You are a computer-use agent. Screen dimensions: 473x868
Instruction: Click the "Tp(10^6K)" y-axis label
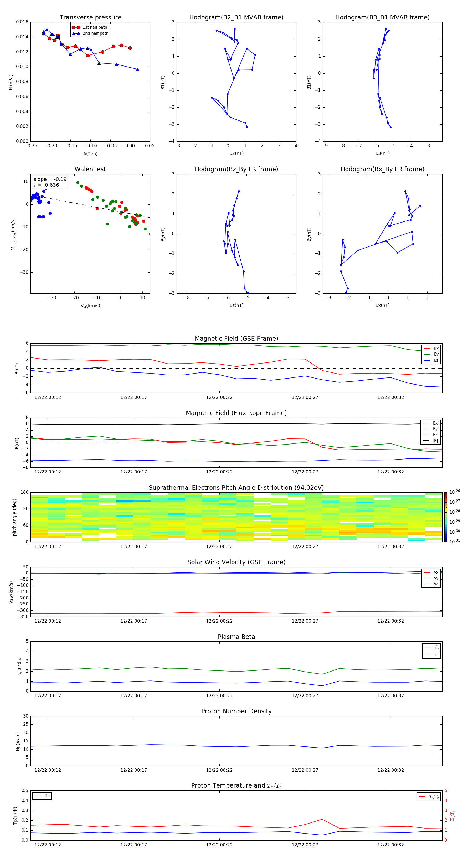15,815
